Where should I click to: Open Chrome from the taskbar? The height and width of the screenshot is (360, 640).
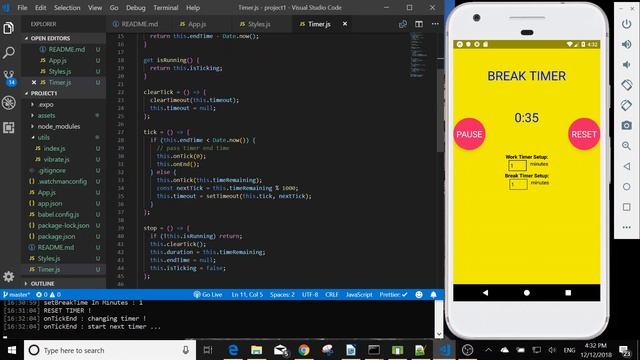pos(304,350)
